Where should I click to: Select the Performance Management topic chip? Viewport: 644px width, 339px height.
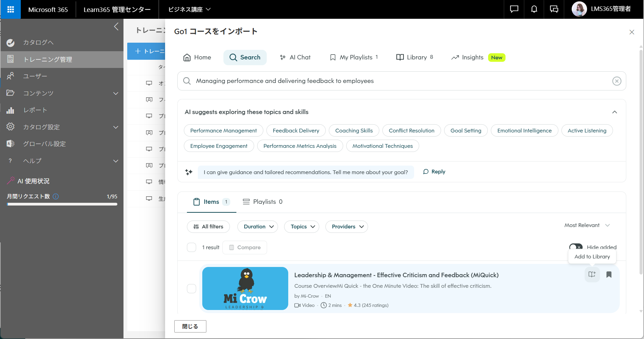pyautogui.click(x=223, y=130)
